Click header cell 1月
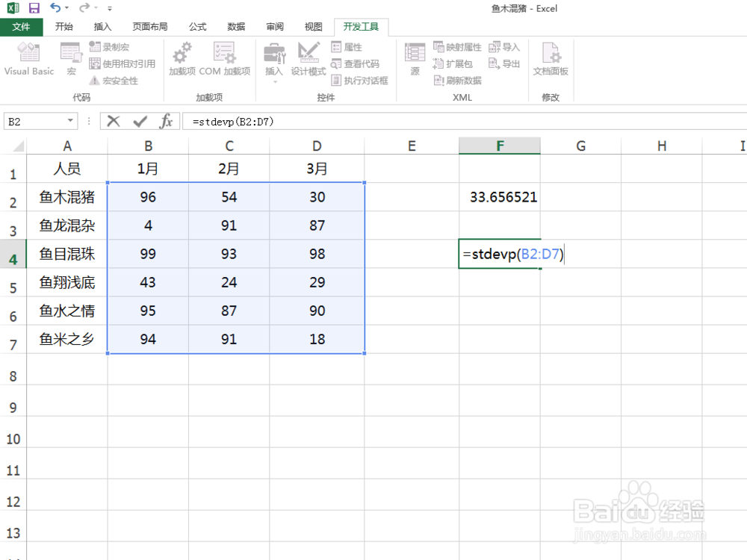 pyautogui.click(x=148, y=169)
